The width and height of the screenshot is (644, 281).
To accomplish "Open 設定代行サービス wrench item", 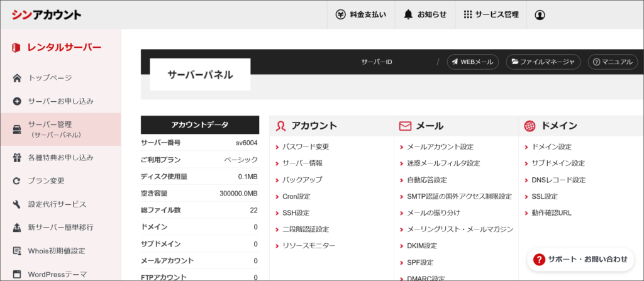I will [57, 204].
